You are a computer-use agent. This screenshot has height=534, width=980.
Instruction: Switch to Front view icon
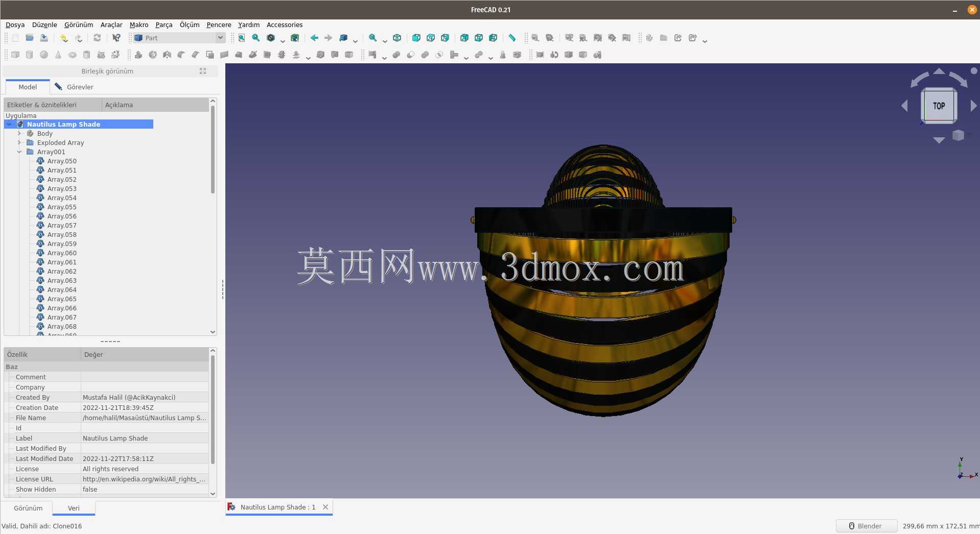point(416,38)
